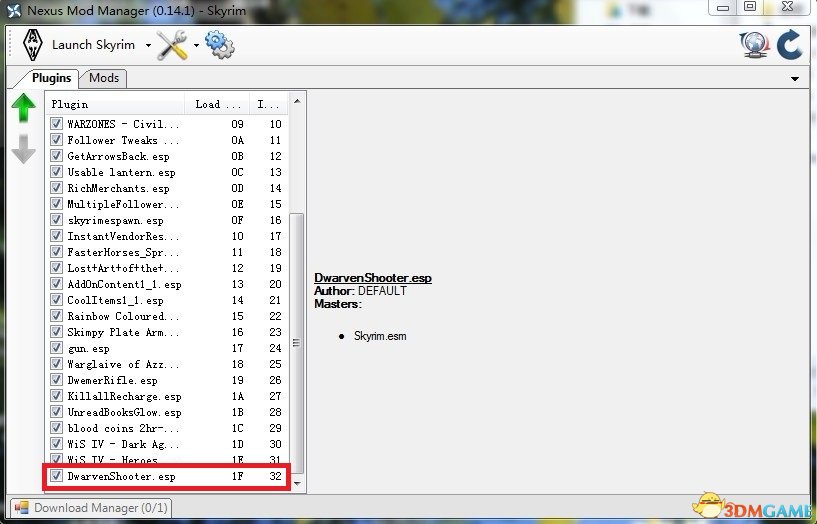Toggle the Usable lantern.esp checkbox
The image size is (817, 524).
click(56, 172)
